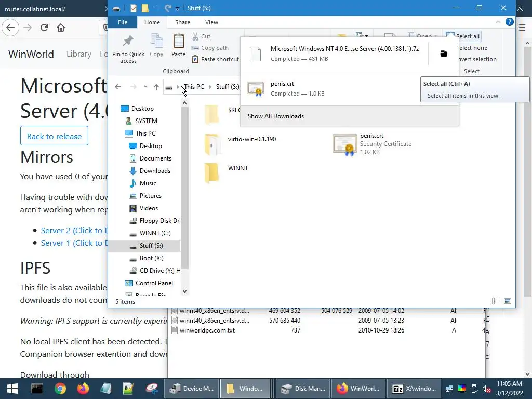Click the Firefox page scrollbar down arrow

528,374
